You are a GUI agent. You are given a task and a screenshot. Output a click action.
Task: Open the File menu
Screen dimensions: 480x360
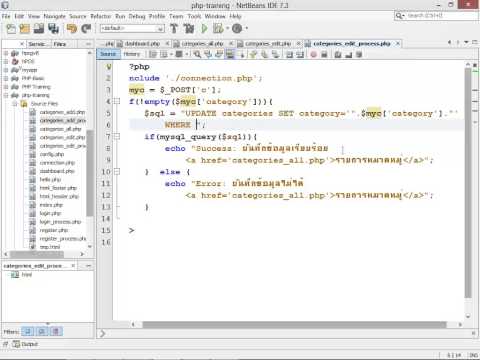point(6,16)
